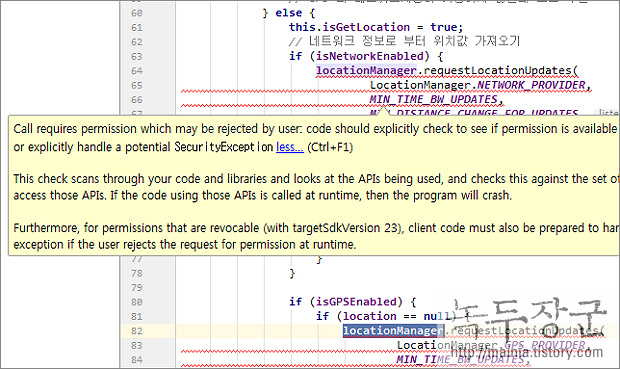This screenshot has width=620, height=369.
Task: Click line number 84 in gutter
Action: (137, 360)
